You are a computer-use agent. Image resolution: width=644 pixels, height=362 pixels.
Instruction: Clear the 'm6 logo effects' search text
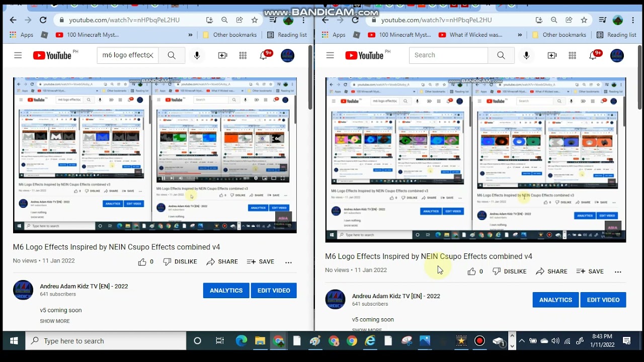click(x=150, y=55)
